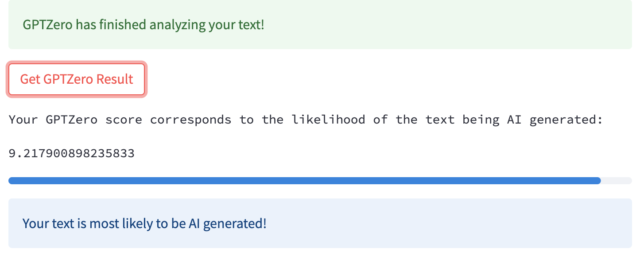Click the unfilled gray end of progress bar
The width and height of the screenshot is (644, 256).
click(x=616, y=181)
